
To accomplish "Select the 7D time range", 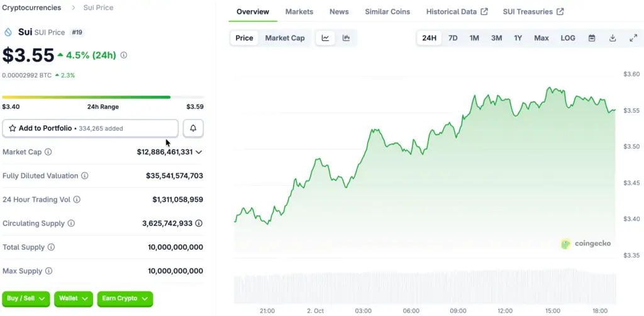I will tap(453, 38).
